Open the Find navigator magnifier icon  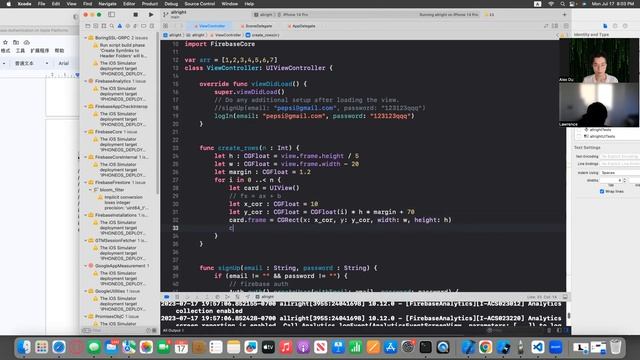pyautogui.click(x=111, y=26)
